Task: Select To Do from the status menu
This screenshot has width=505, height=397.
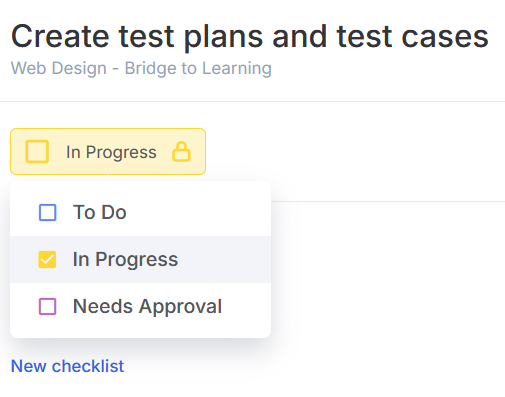Action: (x=140, y=212)
